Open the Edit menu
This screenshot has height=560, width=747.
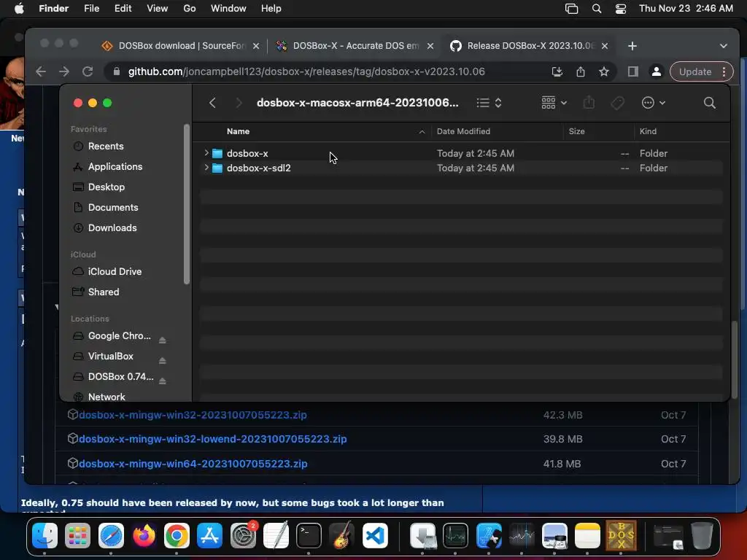(x=123, y=9)
